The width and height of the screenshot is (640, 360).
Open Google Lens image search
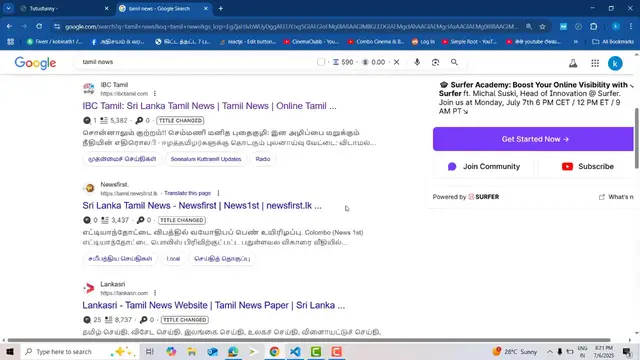point(436,62)
